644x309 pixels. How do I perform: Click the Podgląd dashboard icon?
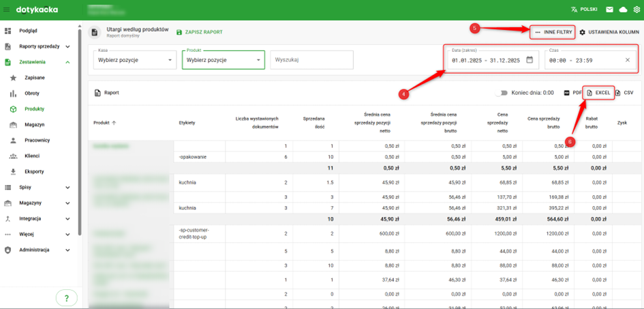[7, 31]
